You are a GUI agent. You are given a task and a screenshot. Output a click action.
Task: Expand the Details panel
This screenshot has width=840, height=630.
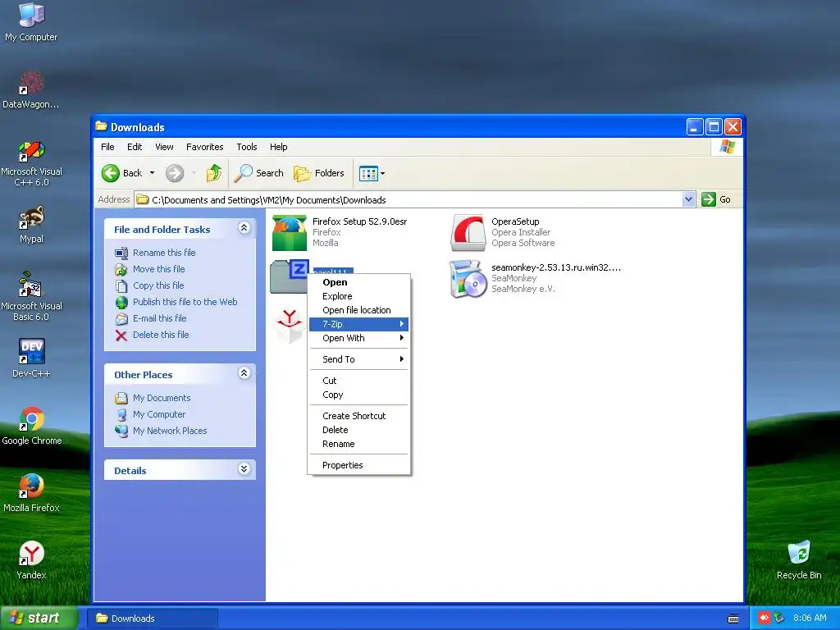(244, 469)
